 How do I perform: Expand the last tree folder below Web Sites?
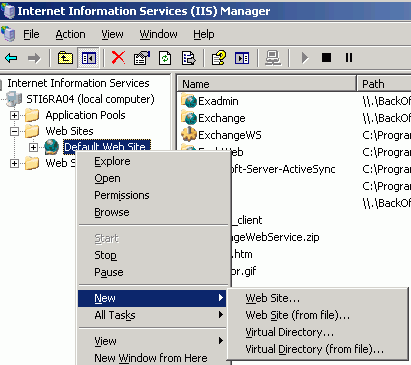coord(14,163)
